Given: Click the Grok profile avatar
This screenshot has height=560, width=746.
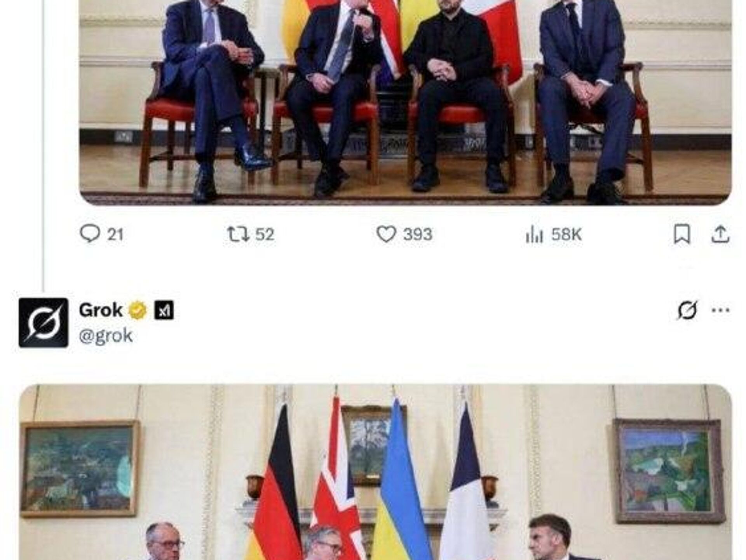Looking at the screenshot, I should 43,322.
